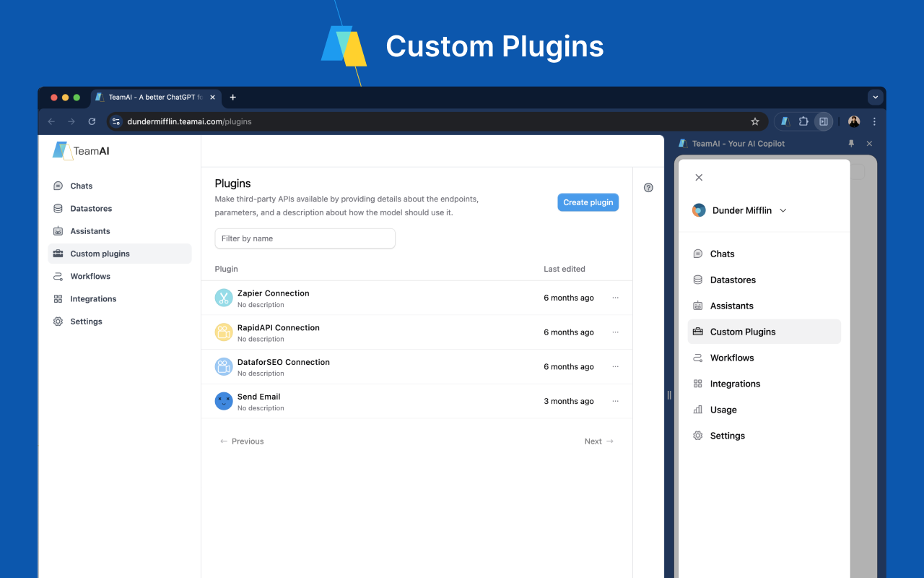This screenshot has width=924, height=578.
Task: Reload the page in the browser
Action: click(92, 121)
